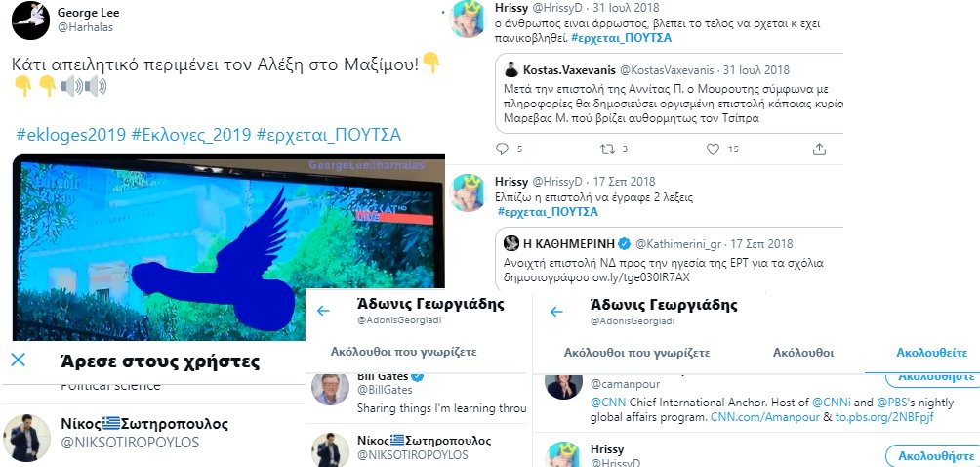Open the CNN.com/Amanpour link
Viewport: 980px width, 467px height.
pyautogui.click(x=766, y=417)
